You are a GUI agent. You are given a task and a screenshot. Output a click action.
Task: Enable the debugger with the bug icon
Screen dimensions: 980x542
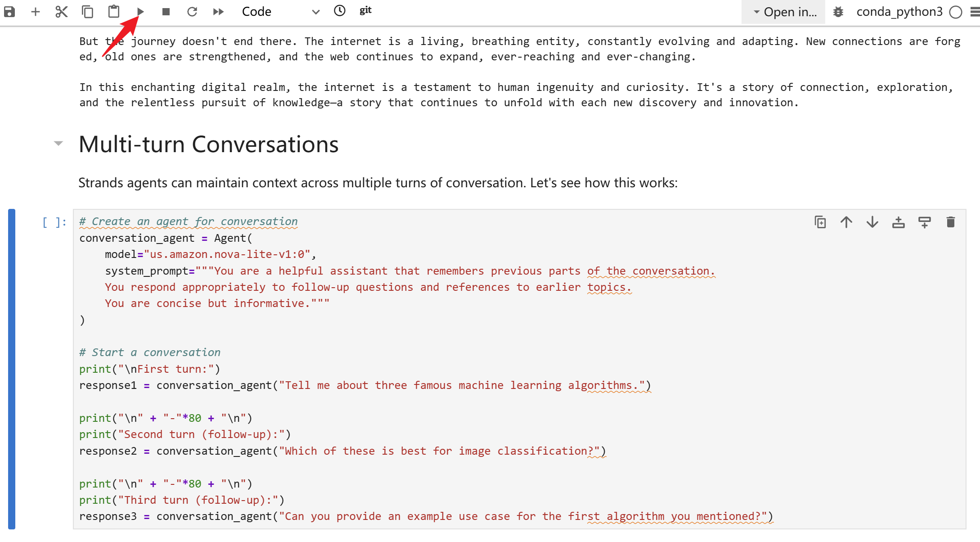coord(838,12)
